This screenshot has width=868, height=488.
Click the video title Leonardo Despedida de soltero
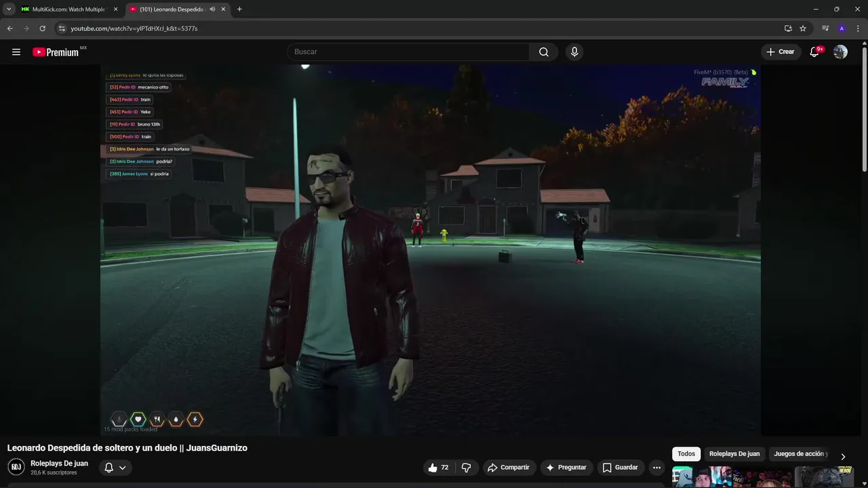127,448
